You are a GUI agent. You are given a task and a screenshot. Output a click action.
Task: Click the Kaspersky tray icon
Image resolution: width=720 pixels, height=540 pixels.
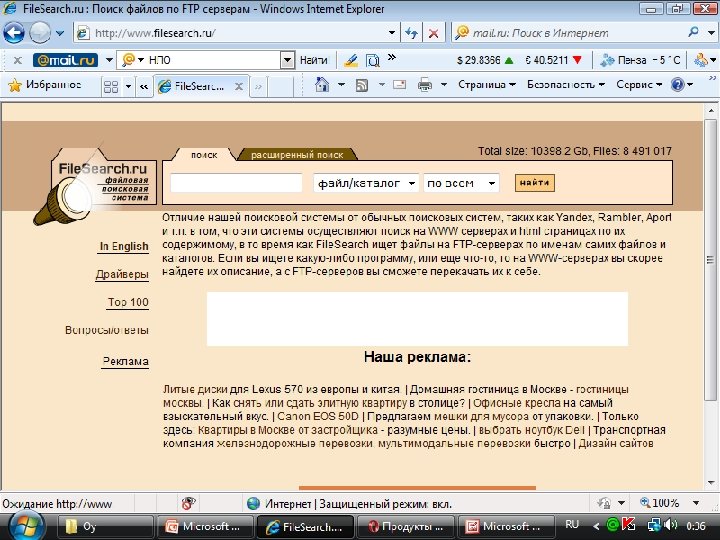(630, 524)
